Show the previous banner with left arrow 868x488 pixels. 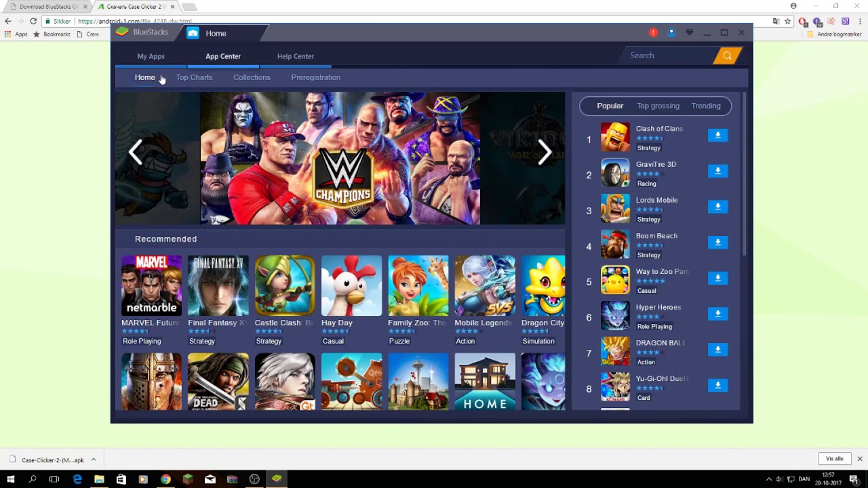(136, 152)
